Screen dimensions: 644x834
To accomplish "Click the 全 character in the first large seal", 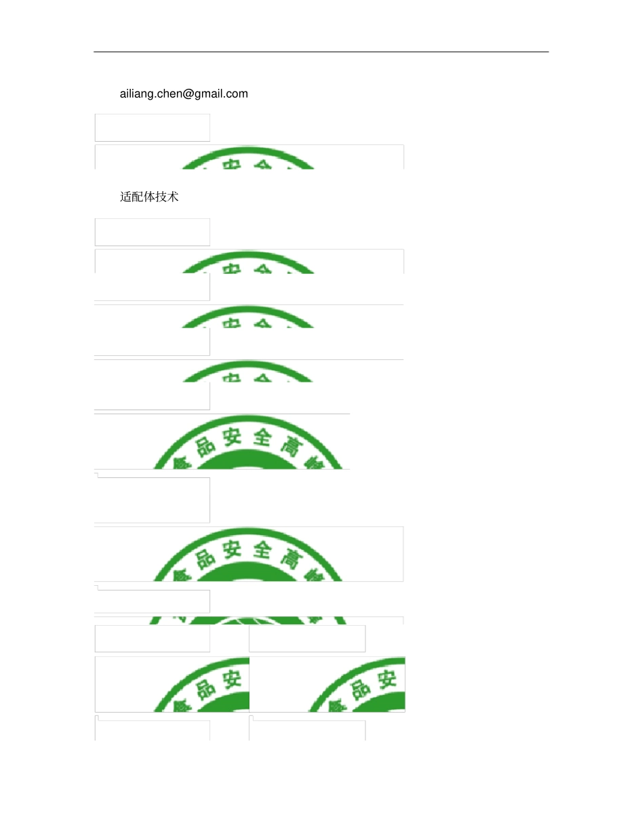I will click(263, 437).
